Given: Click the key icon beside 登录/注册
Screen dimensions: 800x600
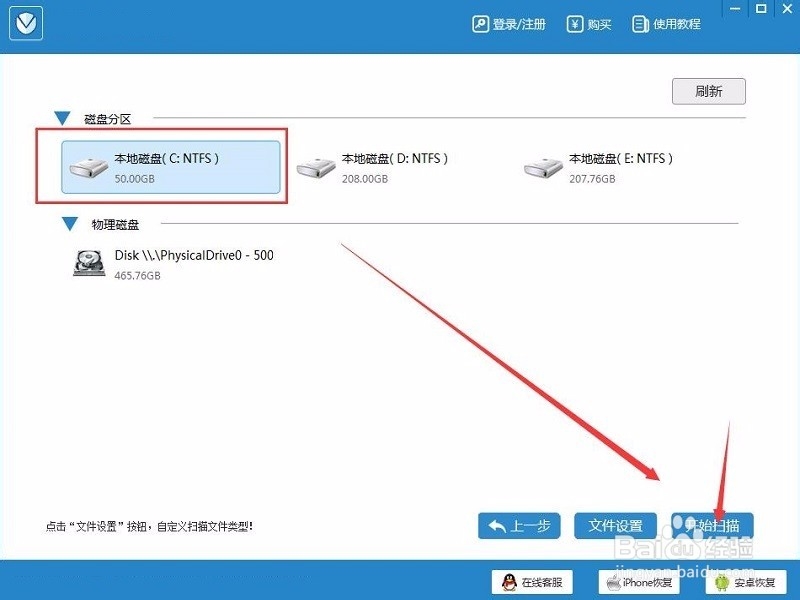Looking at the screenshot, I should (x=480, y=24).
